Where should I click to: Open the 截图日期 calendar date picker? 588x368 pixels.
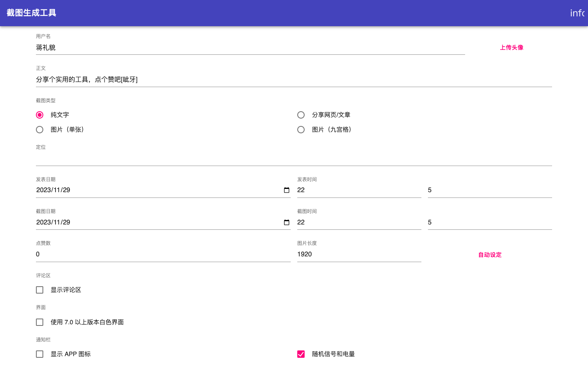pyautogui.click(x=287, y=222)
